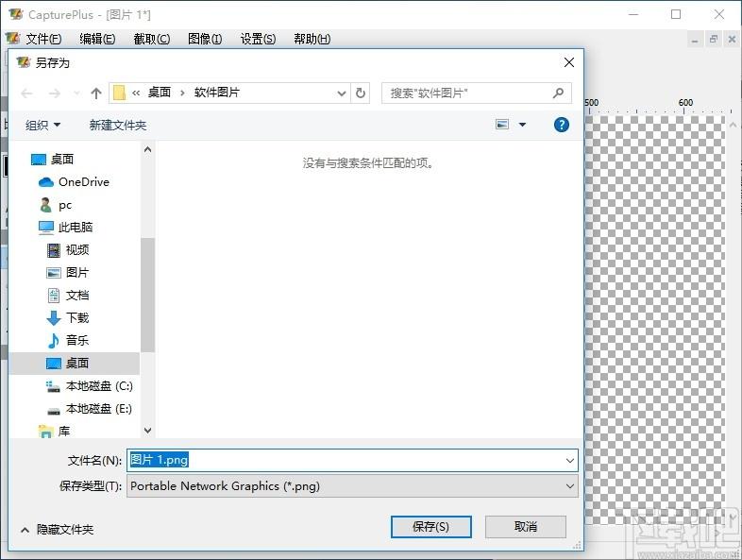Select the pc user folder
Screen dimensions: 742x560
pos(56,205)
